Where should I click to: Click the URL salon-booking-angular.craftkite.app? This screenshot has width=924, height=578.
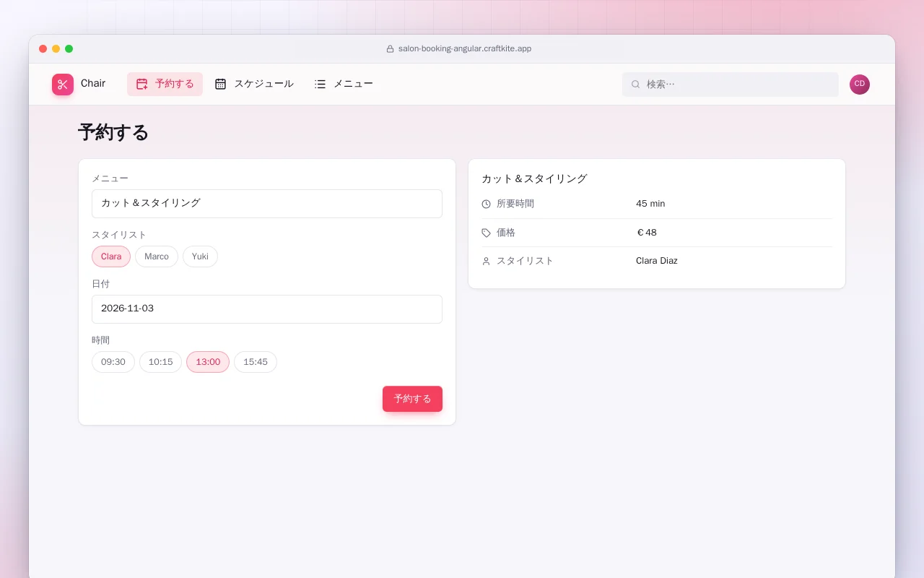point(465,49)
